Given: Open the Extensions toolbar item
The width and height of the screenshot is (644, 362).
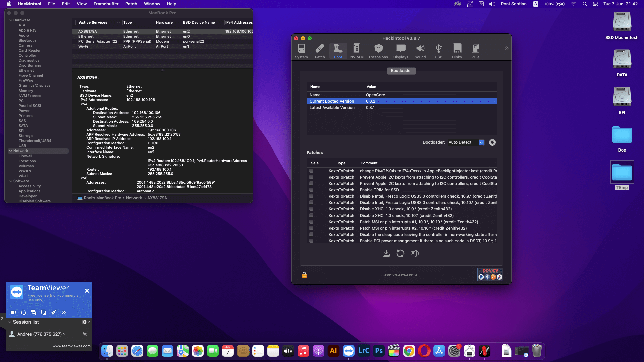Looking at the screenshot, I should click(378, 51).
